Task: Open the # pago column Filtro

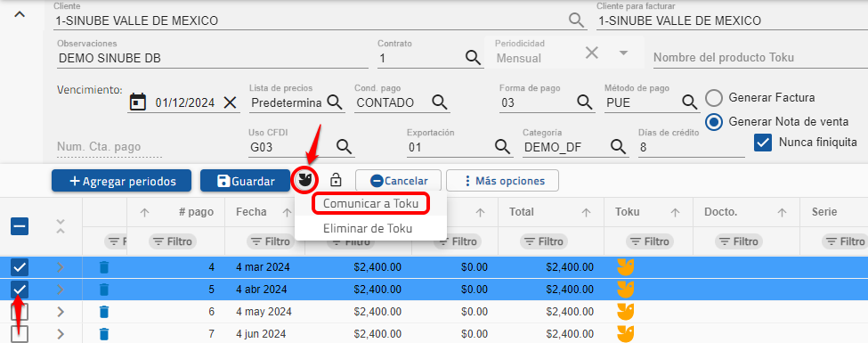Action: click(173, 241)
